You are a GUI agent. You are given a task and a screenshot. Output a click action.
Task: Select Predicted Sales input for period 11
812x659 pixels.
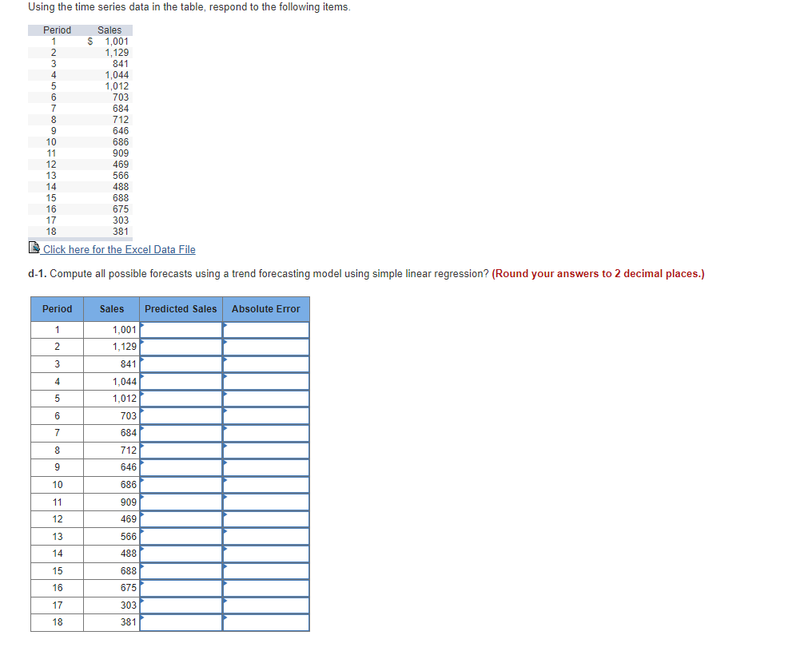(x=181, y=502)
